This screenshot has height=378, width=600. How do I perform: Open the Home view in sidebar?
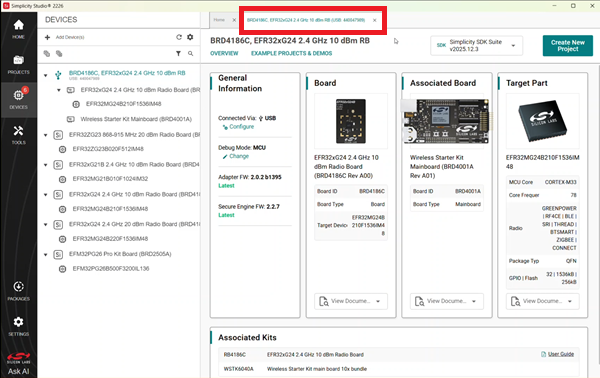[18, 29]
